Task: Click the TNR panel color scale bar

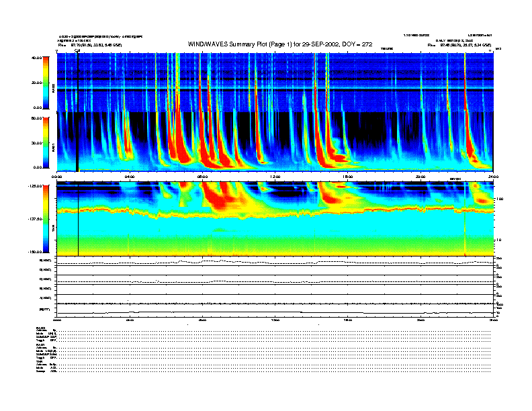Action: point(46,219)
